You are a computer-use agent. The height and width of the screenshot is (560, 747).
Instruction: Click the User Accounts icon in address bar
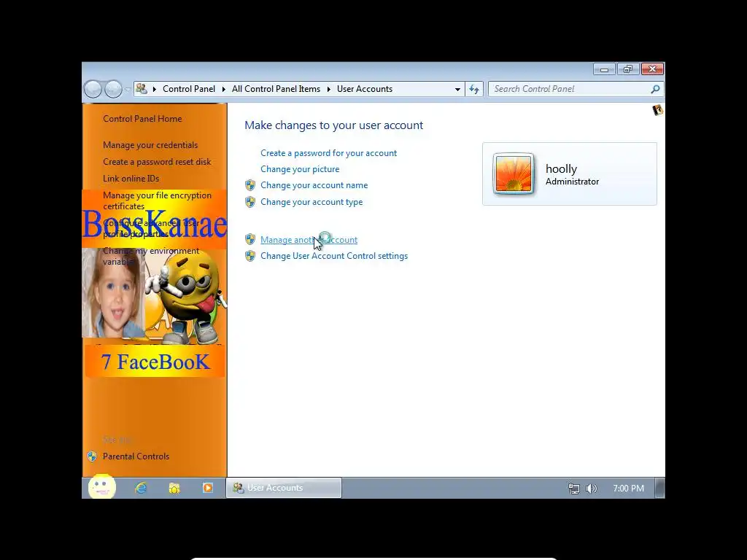[142, 88]
